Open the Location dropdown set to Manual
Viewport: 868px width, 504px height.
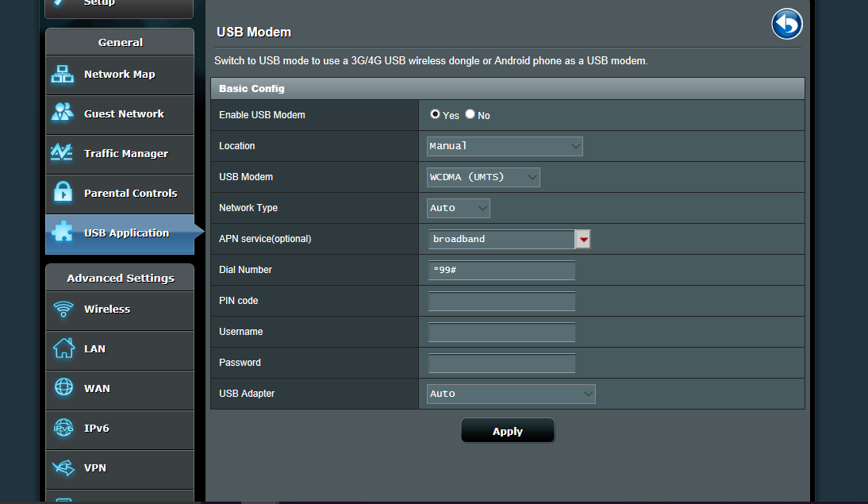[x=505, y=146]
